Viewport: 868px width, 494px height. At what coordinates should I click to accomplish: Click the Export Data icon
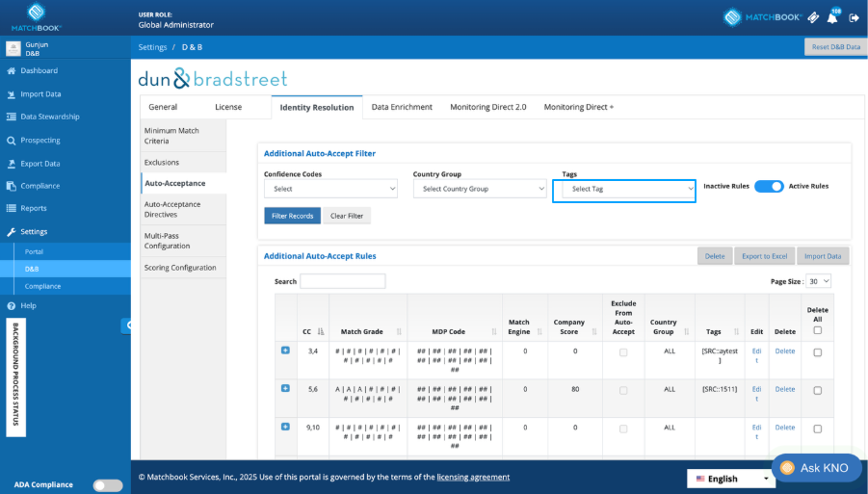11,164
